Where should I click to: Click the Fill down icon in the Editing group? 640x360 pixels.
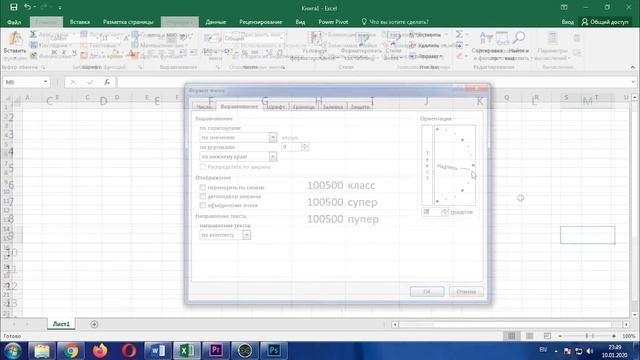pyautogui.click(x=460, y=45)
